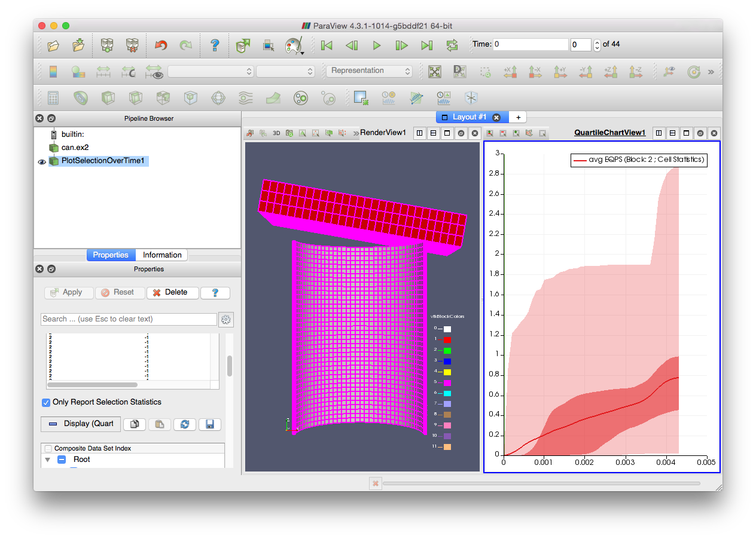Jump to the last frame
Viewport: 756px width, 539px height.
click(426, 45)
